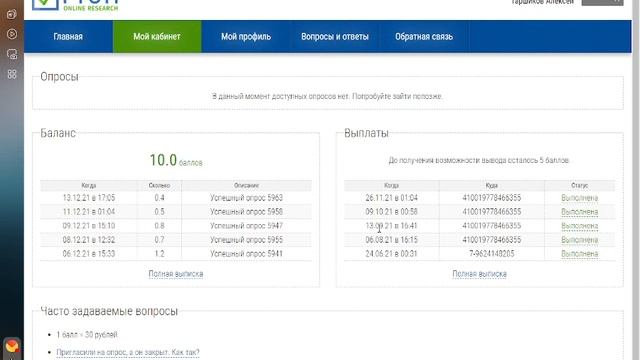Screen dimensions: 640x360
Task: Select row Успешный опрос 5941
Action: tap(176, 253)
